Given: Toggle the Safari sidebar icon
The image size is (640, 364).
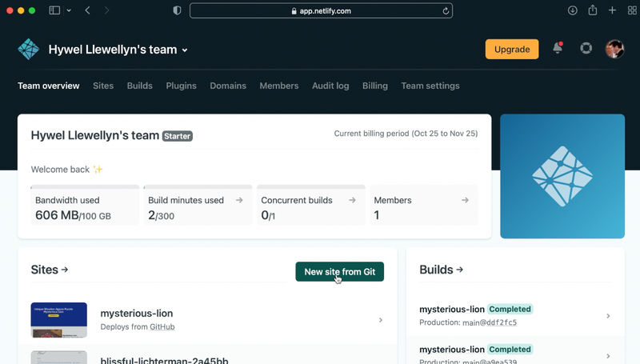Looking at the screenshot, I should [x=54, y=10].
